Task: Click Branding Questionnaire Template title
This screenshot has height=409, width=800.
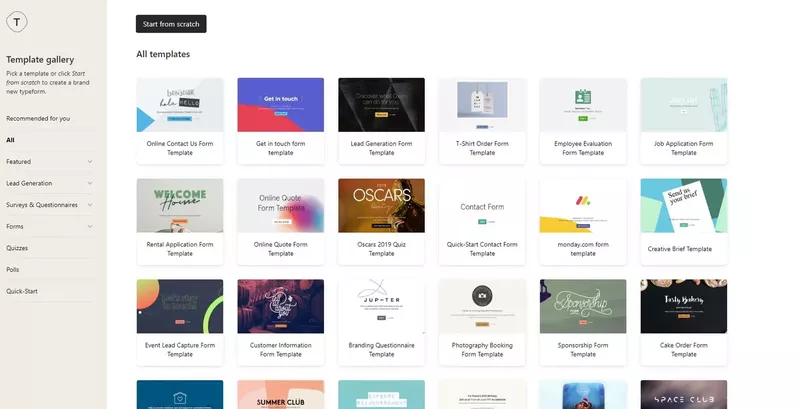Action: (381, 349)
